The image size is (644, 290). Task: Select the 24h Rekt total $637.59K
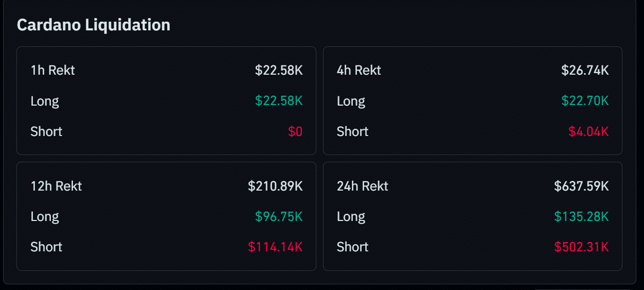point(581,186)
